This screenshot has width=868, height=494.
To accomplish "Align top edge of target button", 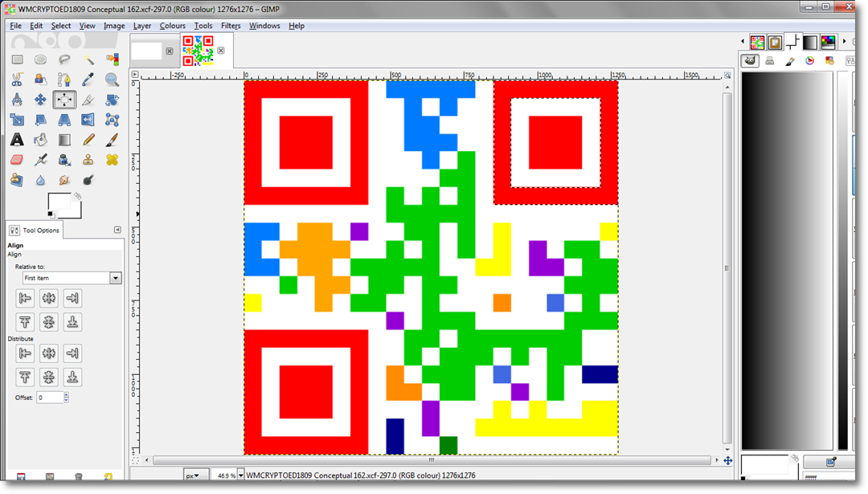I will click(x=25, y=322).
